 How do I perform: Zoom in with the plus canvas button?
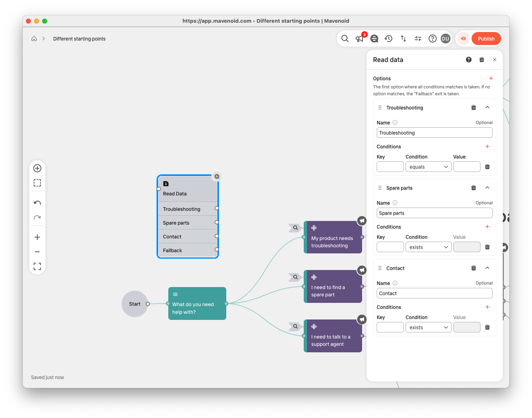coord(37,237)
